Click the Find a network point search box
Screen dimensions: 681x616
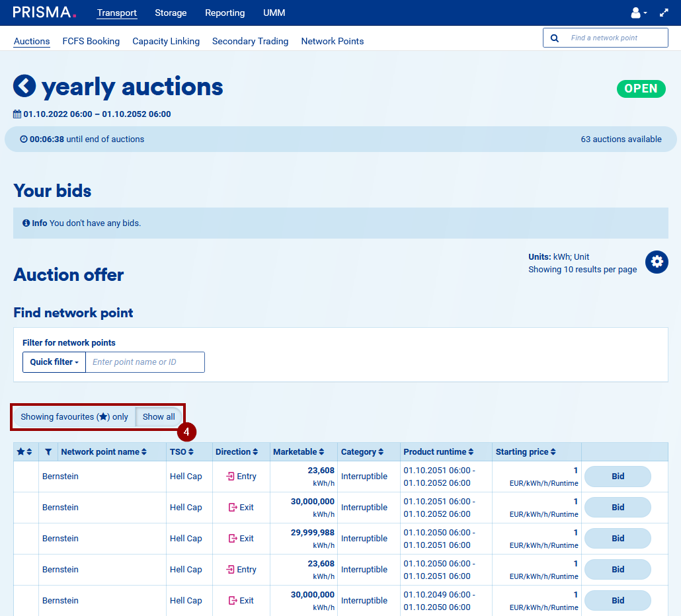point(615,38)
